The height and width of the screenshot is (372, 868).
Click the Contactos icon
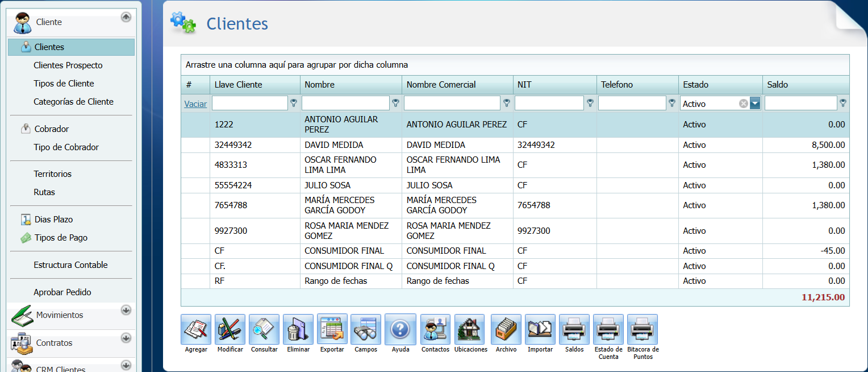click(435, 330)
